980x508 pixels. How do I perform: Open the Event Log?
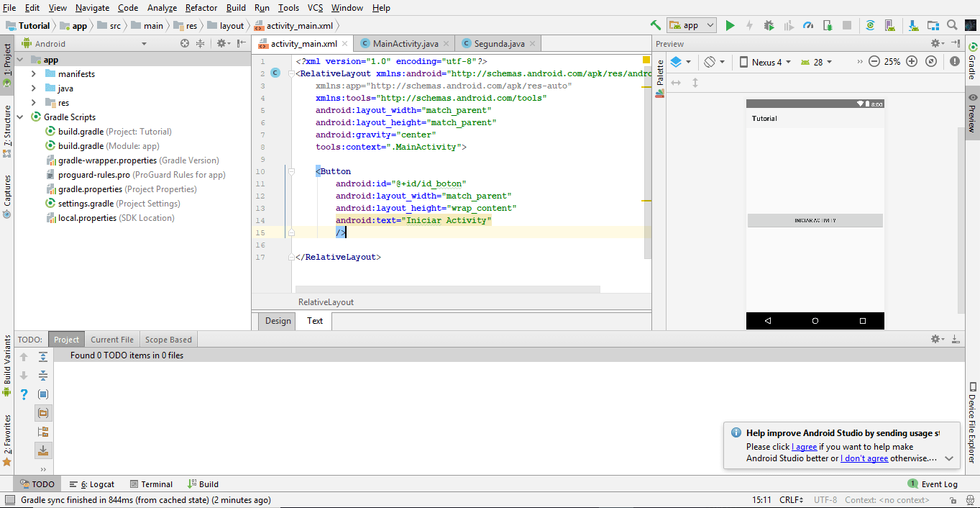pos(933,484)
